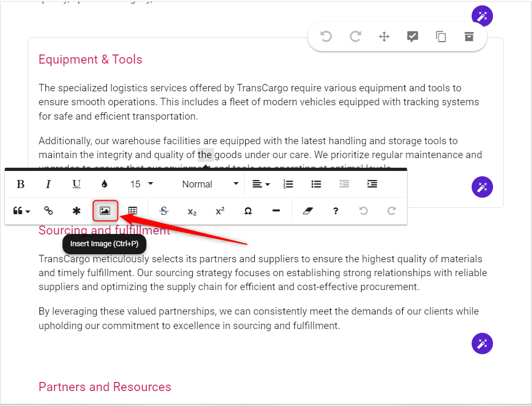Image resolution: width=532 pixels, height=406 pixels.
Task: Insert a hyperlink
Action: (49, 211)
